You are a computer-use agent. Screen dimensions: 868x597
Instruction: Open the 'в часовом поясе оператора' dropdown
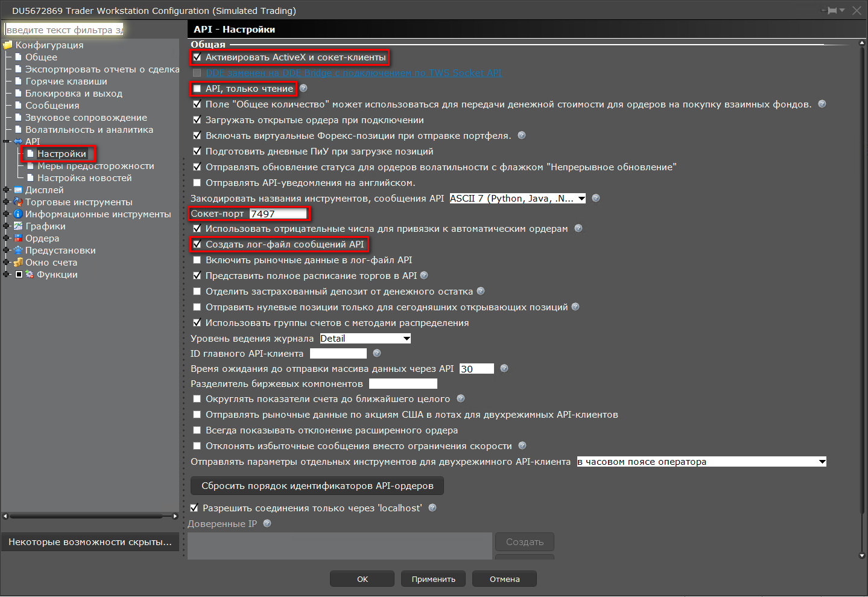(x=702, y=461)
